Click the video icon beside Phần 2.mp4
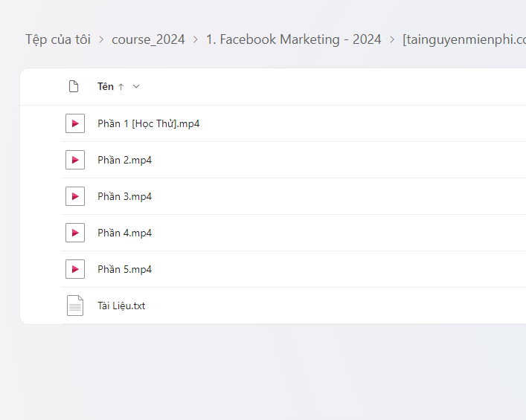The width and height of the screenshot is (526, 420). (74, 160)
